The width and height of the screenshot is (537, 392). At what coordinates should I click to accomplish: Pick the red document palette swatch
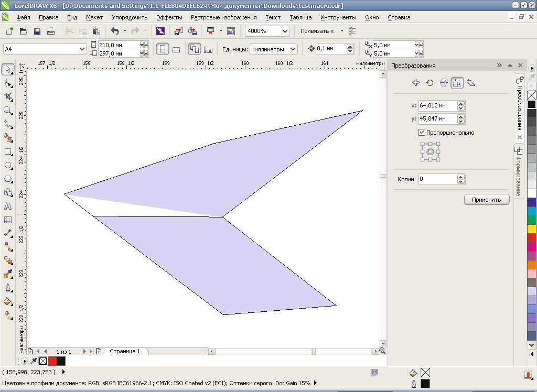pos(52,361)
